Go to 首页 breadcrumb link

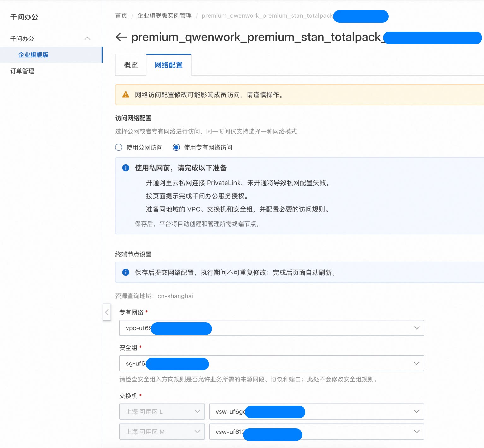[x=121, y=15]
